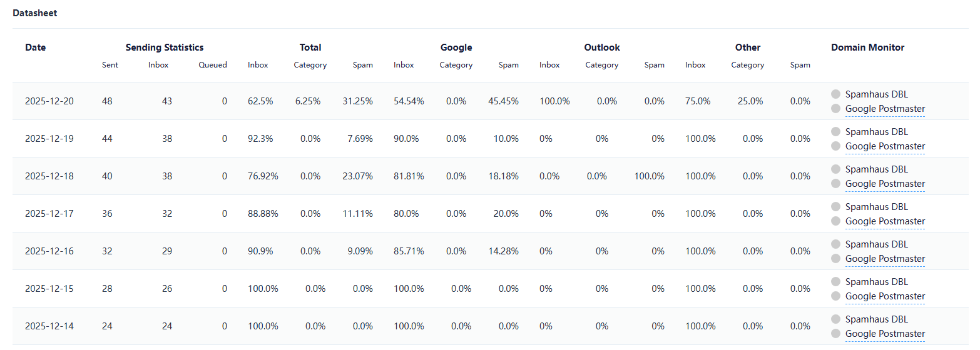Click the Google Postmaster status dot for 2025-12-16
The image size is (980, 350).
tap(835, 259)
